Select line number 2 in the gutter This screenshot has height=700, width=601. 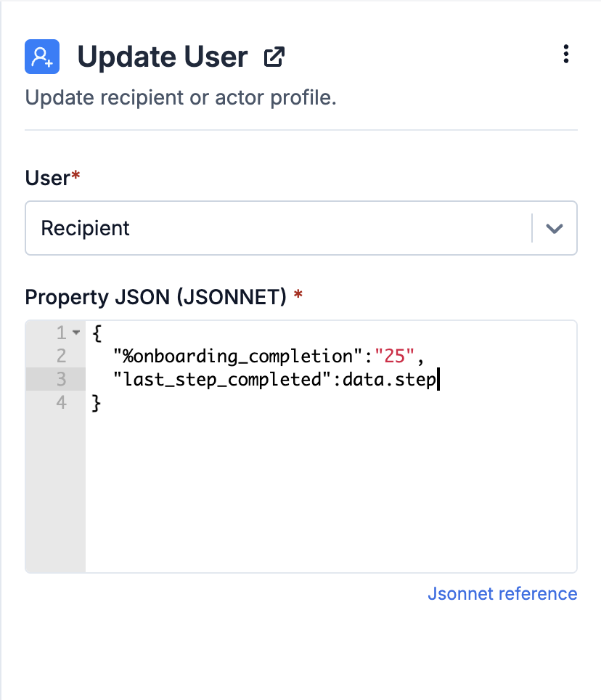(x=62, y=356)
